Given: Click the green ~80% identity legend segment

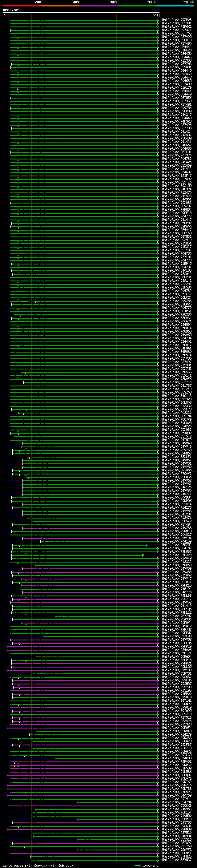Looking at the screenshot, I should [x=137, y=6].
